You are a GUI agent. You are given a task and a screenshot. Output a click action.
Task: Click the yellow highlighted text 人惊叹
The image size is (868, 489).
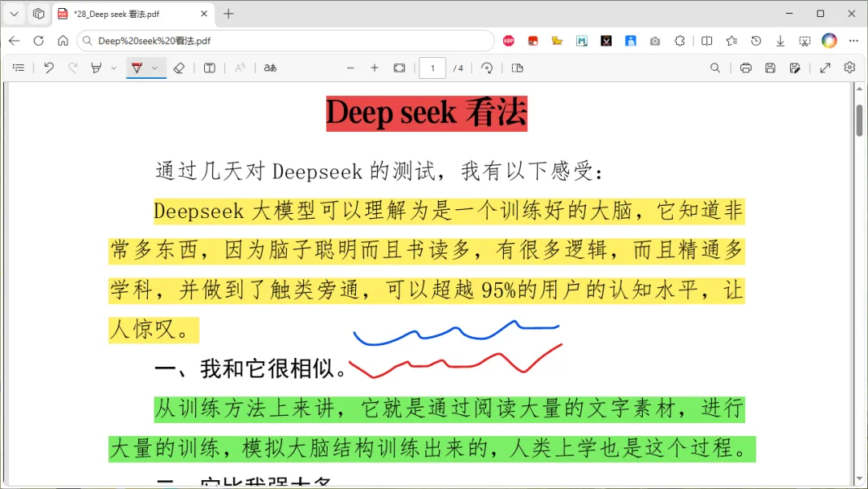point(154,330)
